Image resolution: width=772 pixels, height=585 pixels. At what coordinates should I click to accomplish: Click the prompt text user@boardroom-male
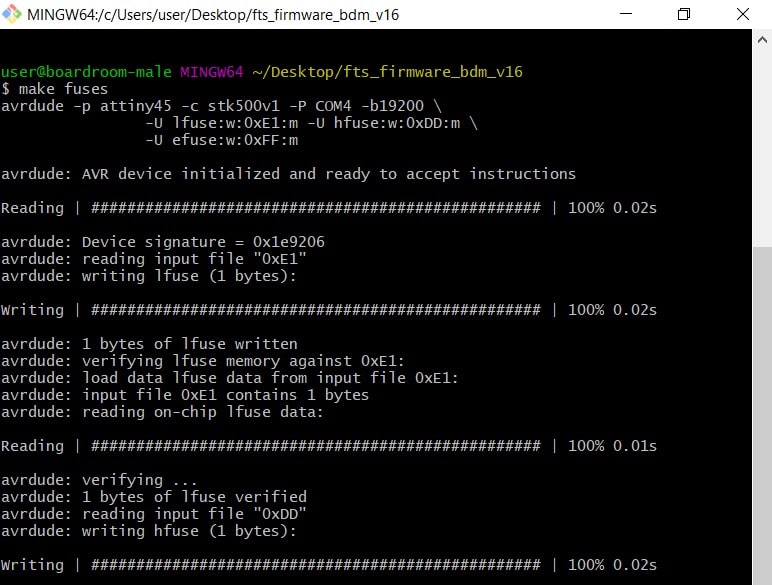[x=86, y=72]
